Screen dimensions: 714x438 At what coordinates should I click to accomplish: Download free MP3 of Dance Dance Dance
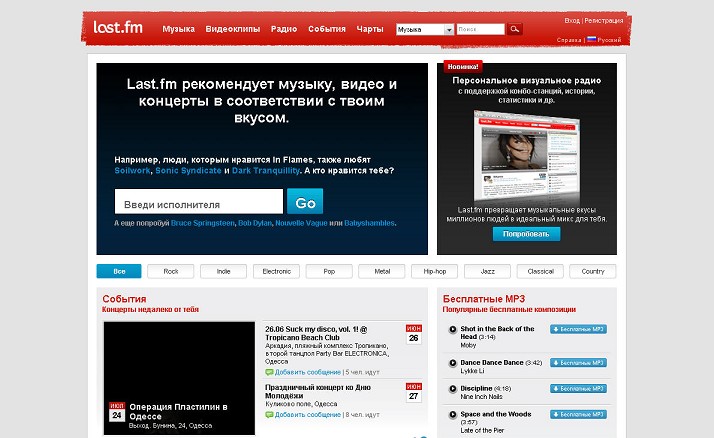(x=578, y=363)
